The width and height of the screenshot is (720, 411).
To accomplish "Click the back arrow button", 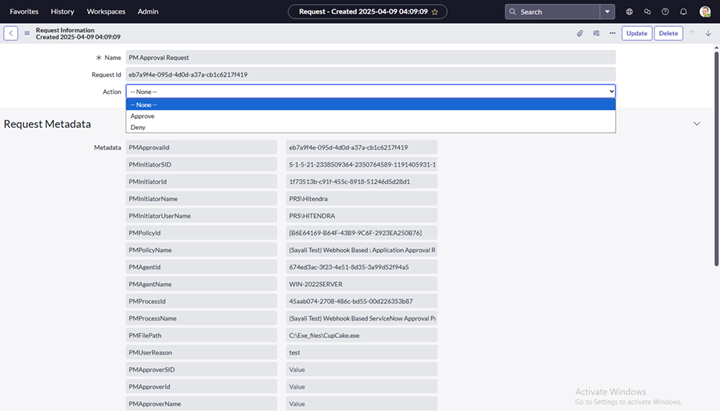I will coord(10,33).
